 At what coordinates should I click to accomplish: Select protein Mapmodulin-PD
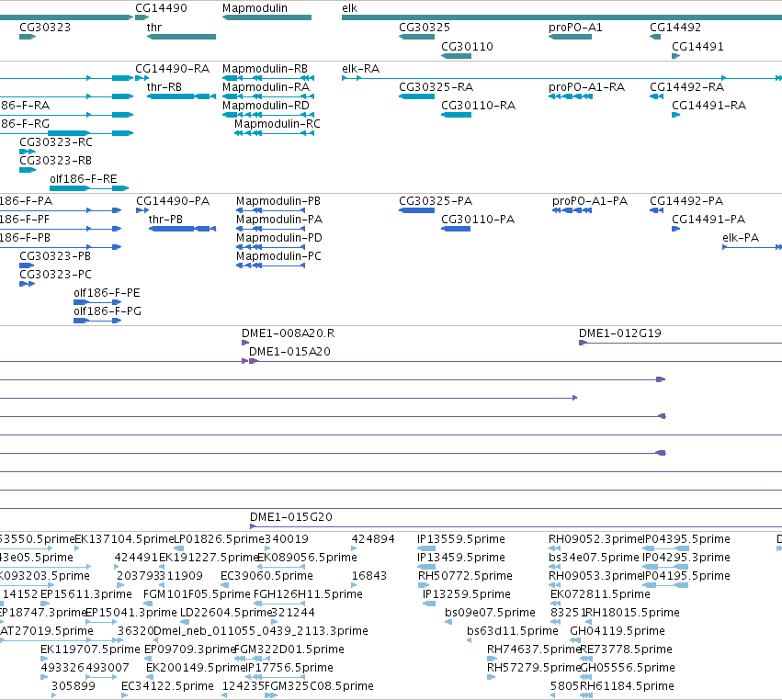click(279, 238)
